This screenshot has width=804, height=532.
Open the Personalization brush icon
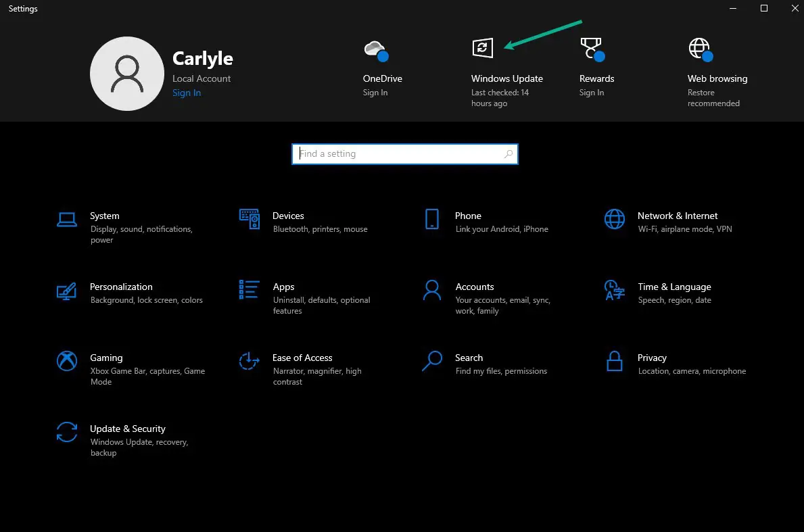point(67,291)
